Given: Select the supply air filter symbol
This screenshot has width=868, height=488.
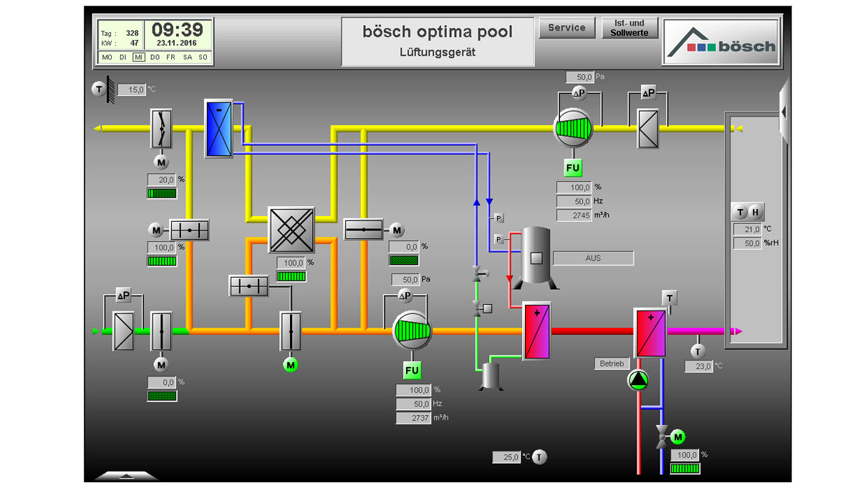Looking at the screenshot, I should point(123,331).
